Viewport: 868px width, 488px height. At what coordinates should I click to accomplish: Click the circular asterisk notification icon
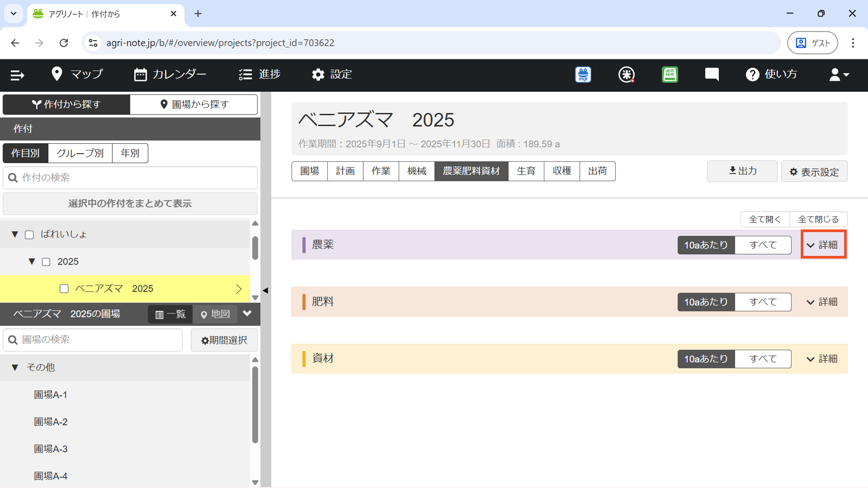(x=626, y=75)
